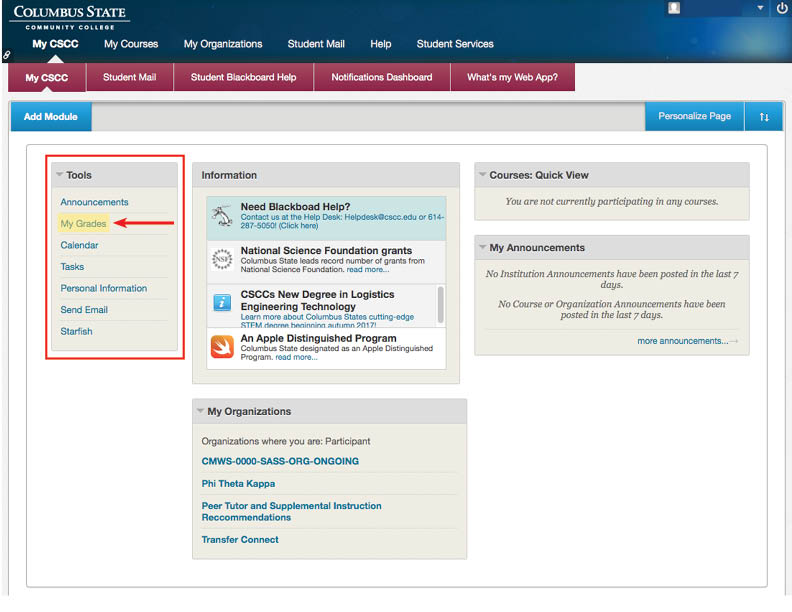Open the My Courses menu
Screen dimensions: 792x612
tap(131, 44)
